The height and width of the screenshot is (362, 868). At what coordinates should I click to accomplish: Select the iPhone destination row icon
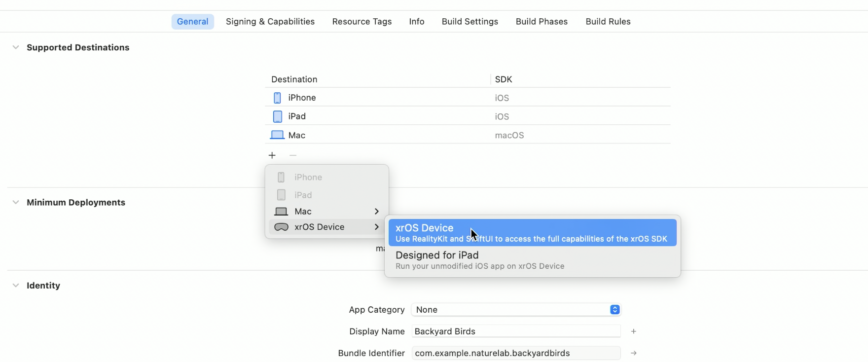coord(277,98)
